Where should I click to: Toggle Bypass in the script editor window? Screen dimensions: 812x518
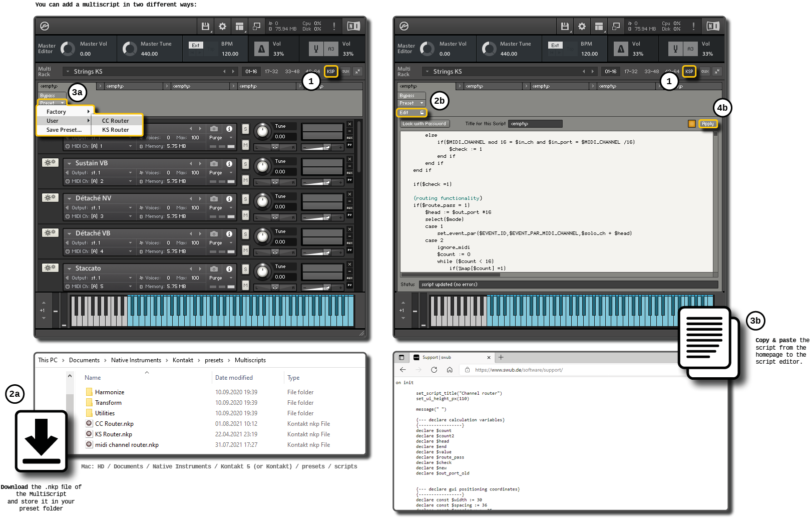(412, 95)
